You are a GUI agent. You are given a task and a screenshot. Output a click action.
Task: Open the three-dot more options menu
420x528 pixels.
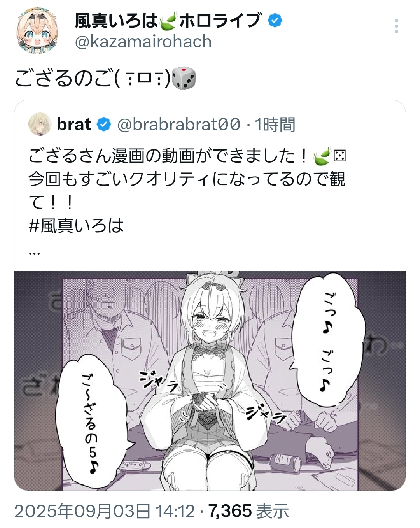[396, 26]
